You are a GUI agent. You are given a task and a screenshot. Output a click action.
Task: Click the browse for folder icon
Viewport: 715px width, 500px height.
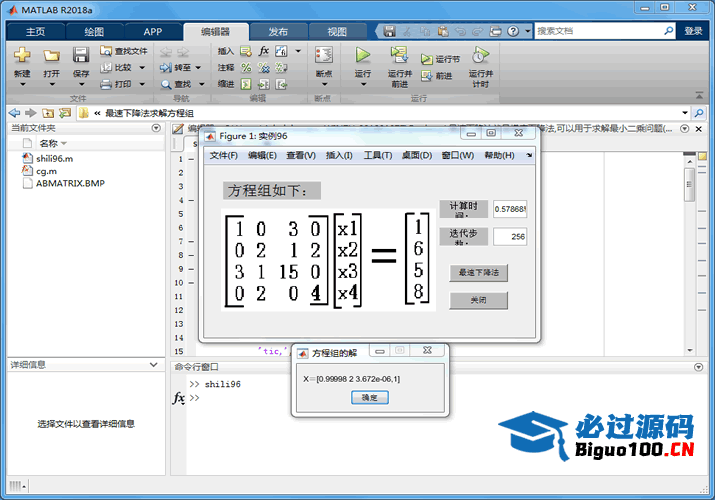pyautogui.click(x=65, y=113)
